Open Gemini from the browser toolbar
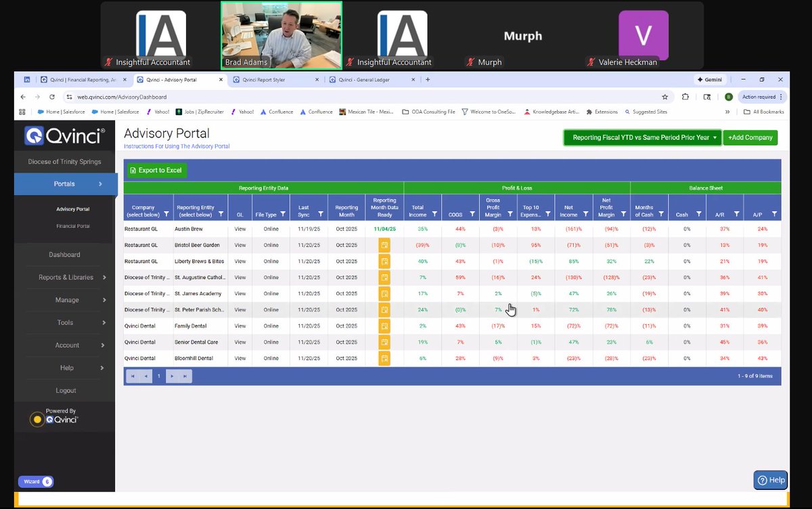The image size is (812, 509). coord(709,79)
